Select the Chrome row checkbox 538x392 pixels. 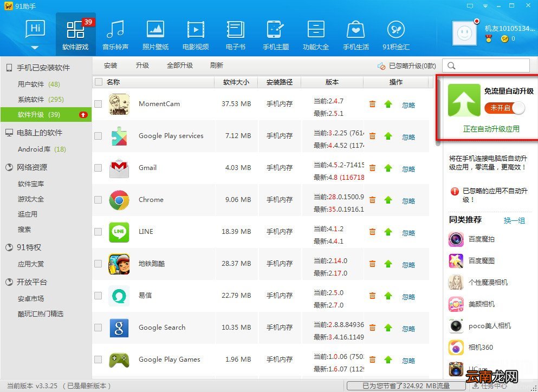98,200
